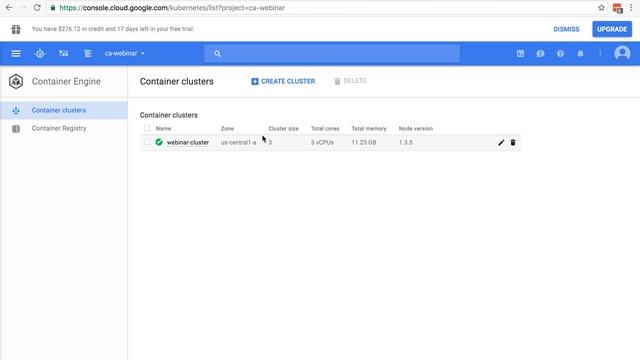This screenshot has height=360, width=640.
Task: Click the 11.25 GB memory cell
Action: tap(364, 142)
